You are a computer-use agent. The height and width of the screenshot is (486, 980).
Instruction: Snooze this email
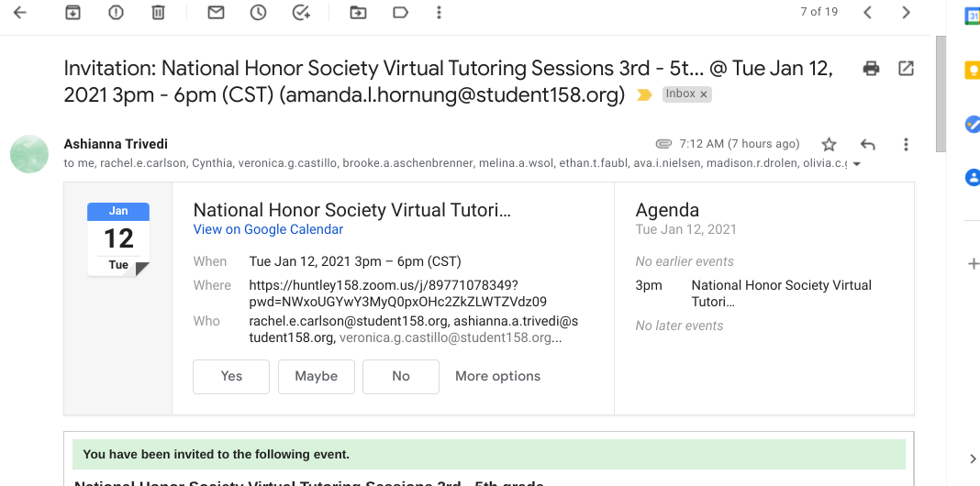[258, 12]
